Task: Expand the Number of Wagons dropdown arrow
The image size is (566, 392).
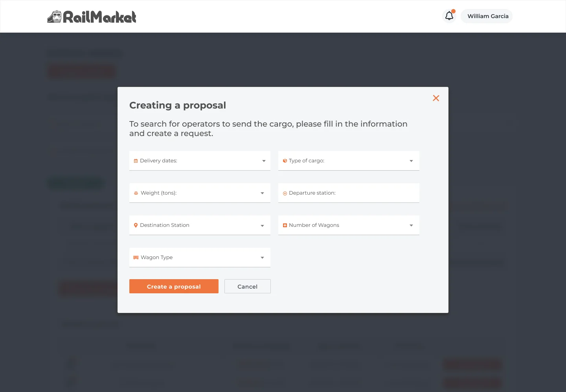Action: (411, 225)
